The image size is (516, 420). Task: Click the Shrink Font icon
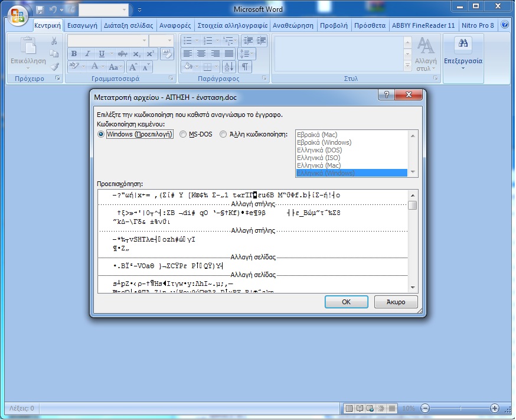tap(146, 67)
